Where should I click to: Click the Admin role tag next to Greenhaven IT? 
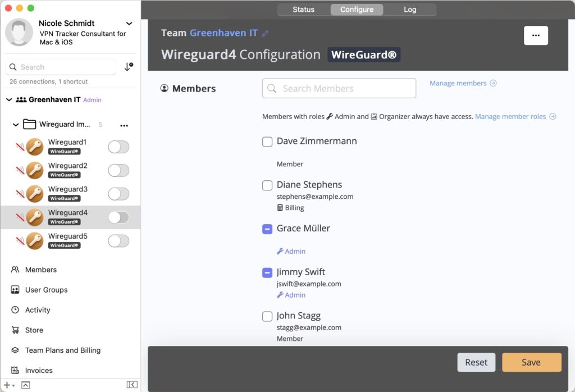pyautogui.click(x=92, y=100)
